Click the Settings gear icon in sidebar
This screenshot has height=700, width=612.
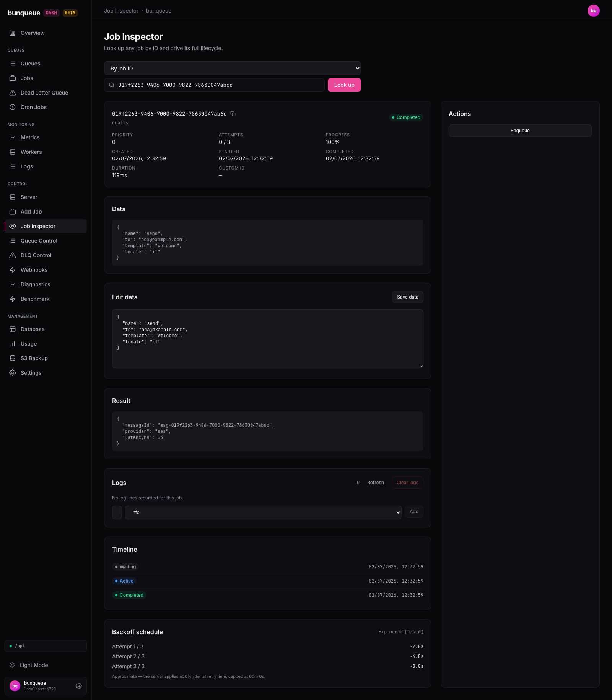pyautogui.click(x=13, y=373)
